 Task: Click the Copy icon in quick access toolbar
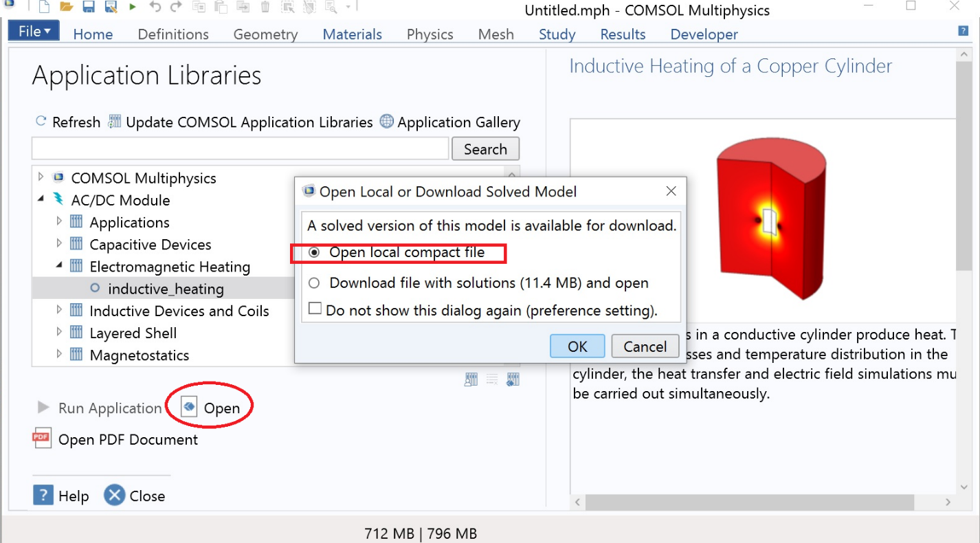(199, 8)
